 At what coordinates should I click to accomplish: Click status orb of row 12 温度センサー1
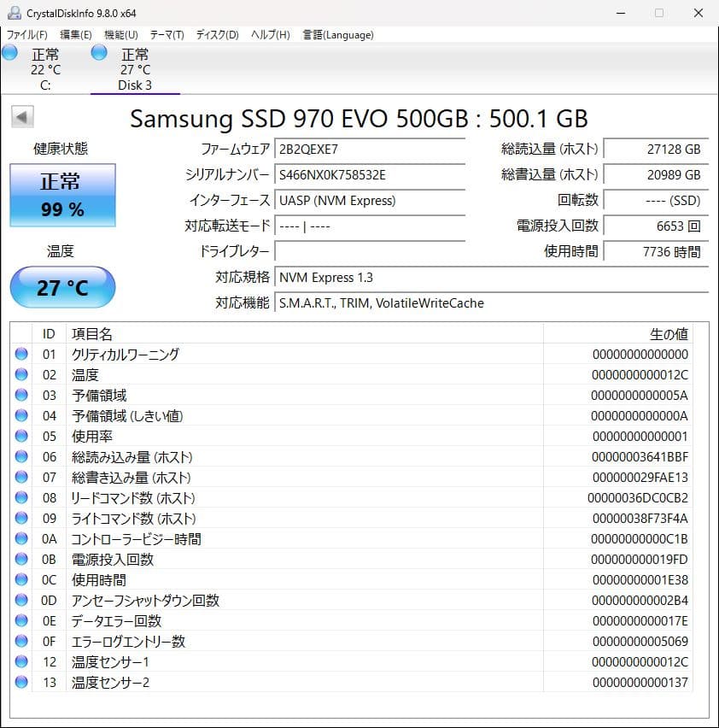(x=21, y=661)
